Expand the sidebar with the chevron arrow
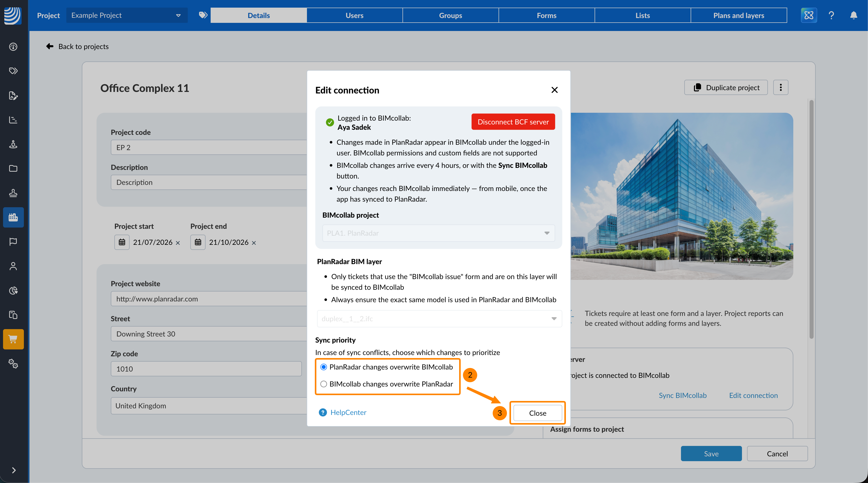Viewport: 868px width, 483px height. [x=14, y=470]
